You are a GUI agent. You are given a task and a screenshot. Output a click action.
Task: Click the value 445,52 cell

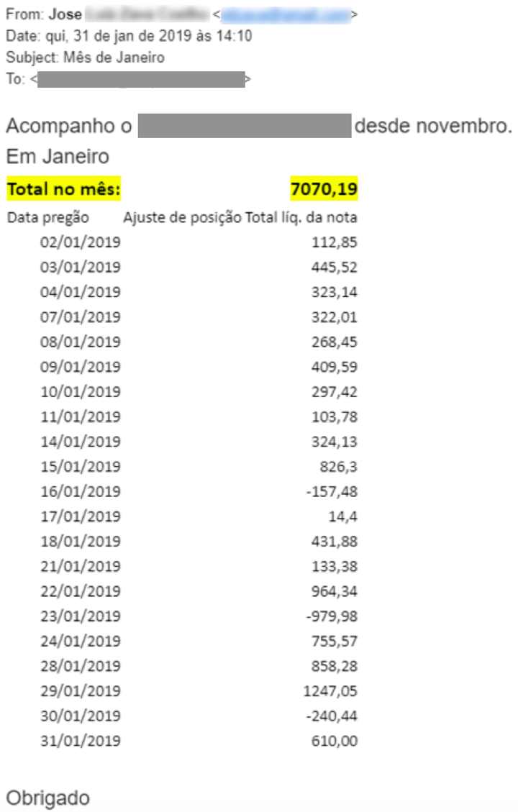pyautogui.click(x=334, y=268)
